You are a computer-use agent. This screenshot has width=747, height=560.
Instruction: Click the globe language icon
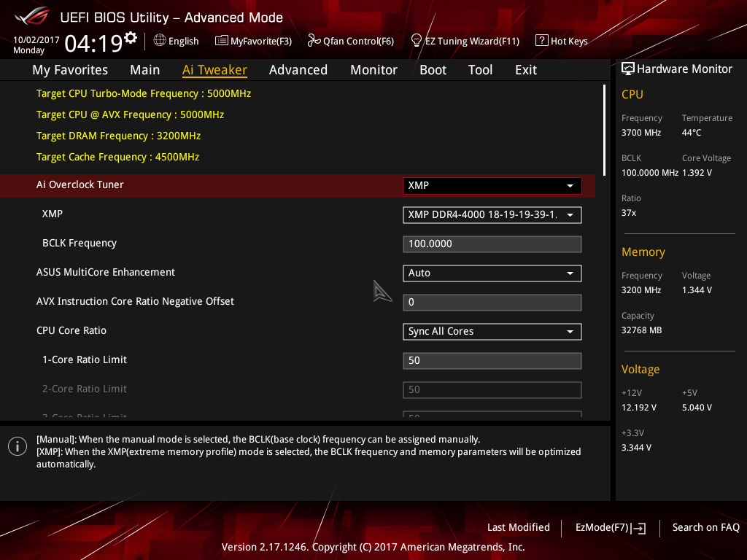pos(160,41)
